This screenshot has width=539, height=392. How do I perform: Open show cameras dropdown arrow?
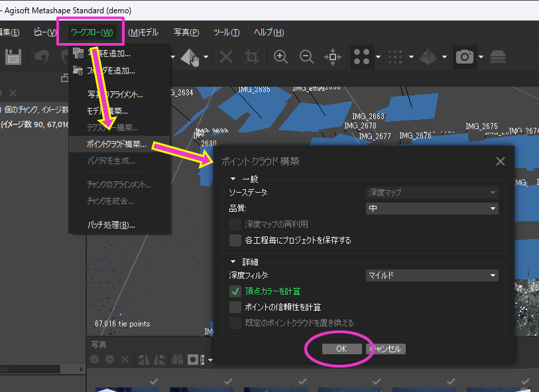pos(481,57)
